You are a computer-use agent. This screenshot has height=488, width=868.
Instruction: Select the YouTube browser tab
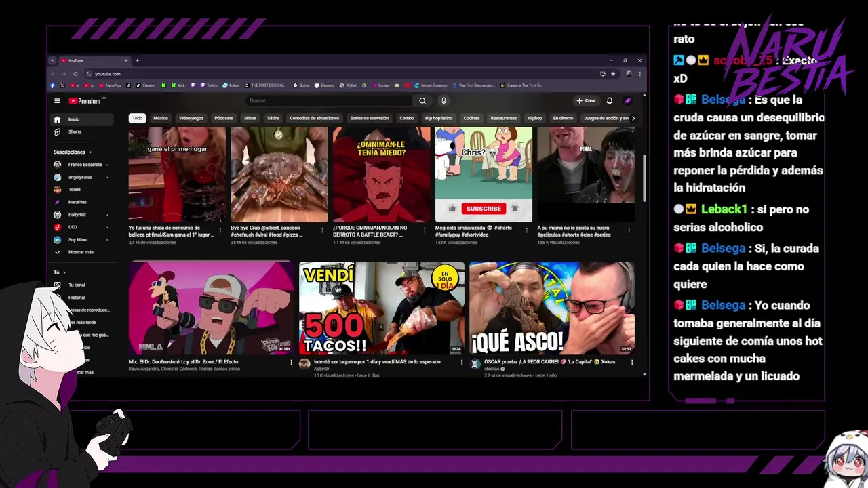94,60
